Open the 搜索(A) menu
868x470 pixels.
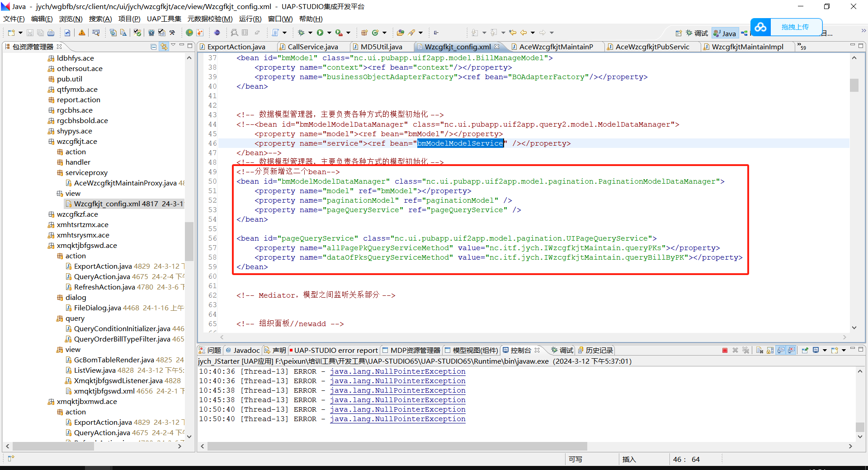[100, 19]
